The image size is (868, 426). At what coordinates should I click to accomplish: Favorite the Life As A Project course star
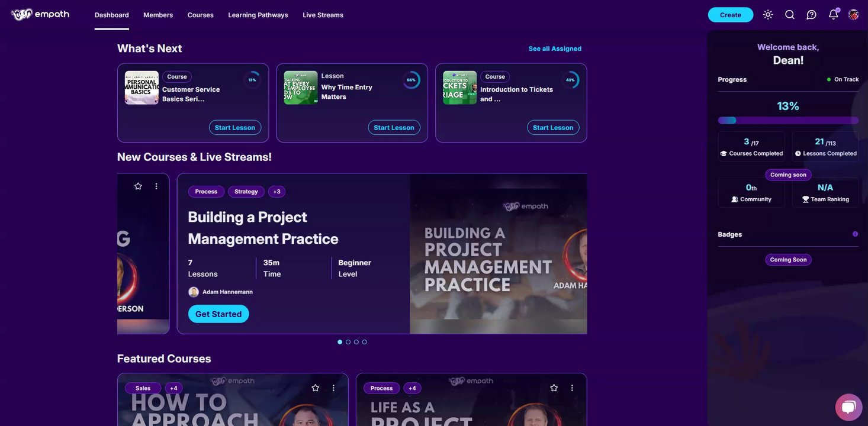coord(554,388)
